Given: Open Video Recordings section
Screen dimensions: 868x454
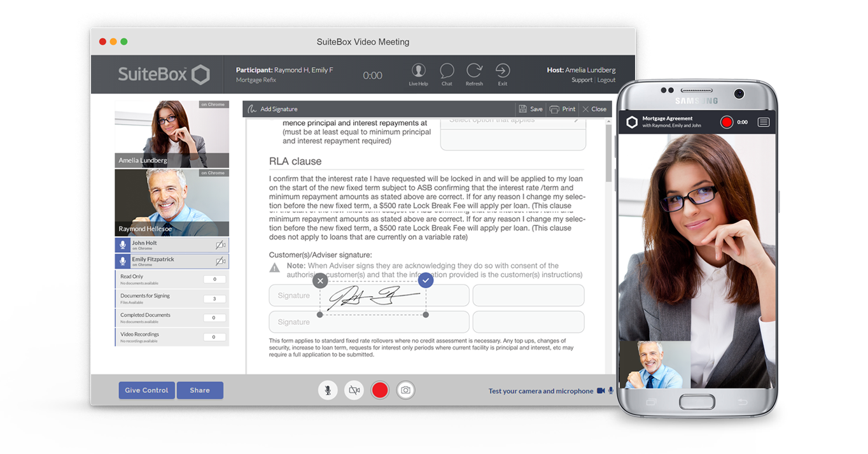Looking at the screenshot, I should pyautogui.click(x=172, y=337).
